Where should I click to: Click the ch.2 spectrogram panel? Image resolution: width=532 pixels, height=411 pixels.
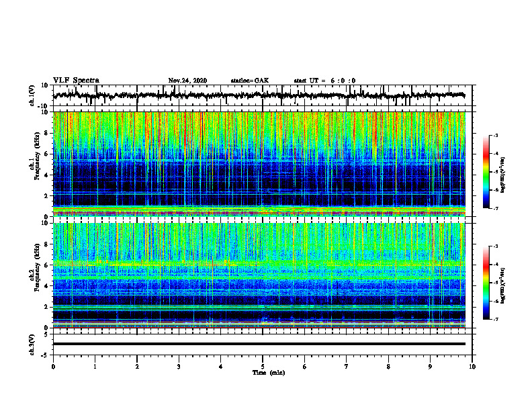click(263, 275)
